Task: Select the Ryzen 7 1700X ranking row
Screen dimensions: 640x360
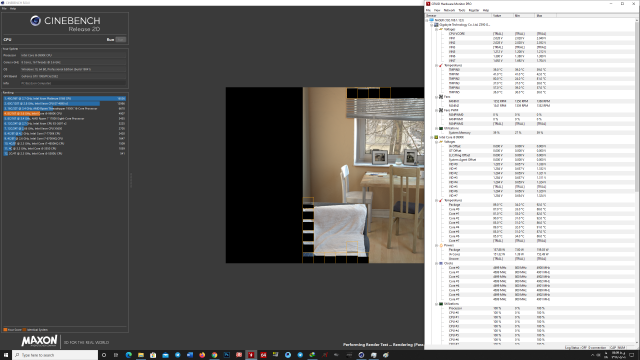Action: (x=64, y=118)
